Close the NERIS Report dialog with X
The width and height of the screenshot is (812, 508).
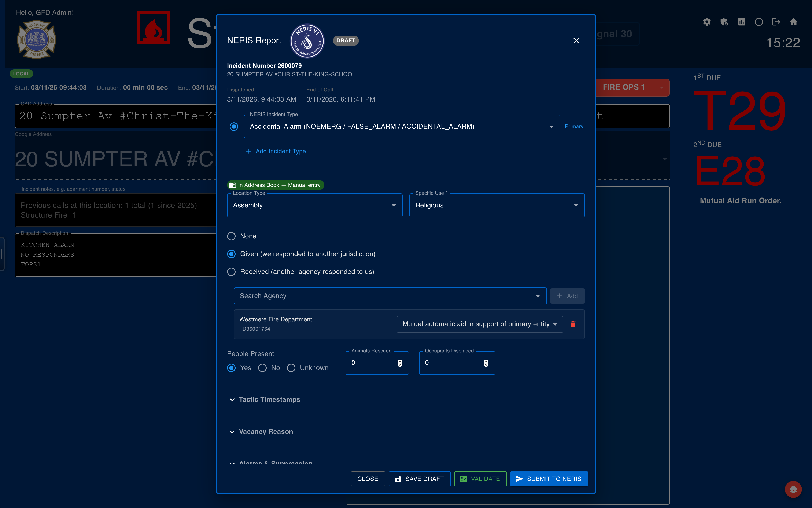click(576, 41)
